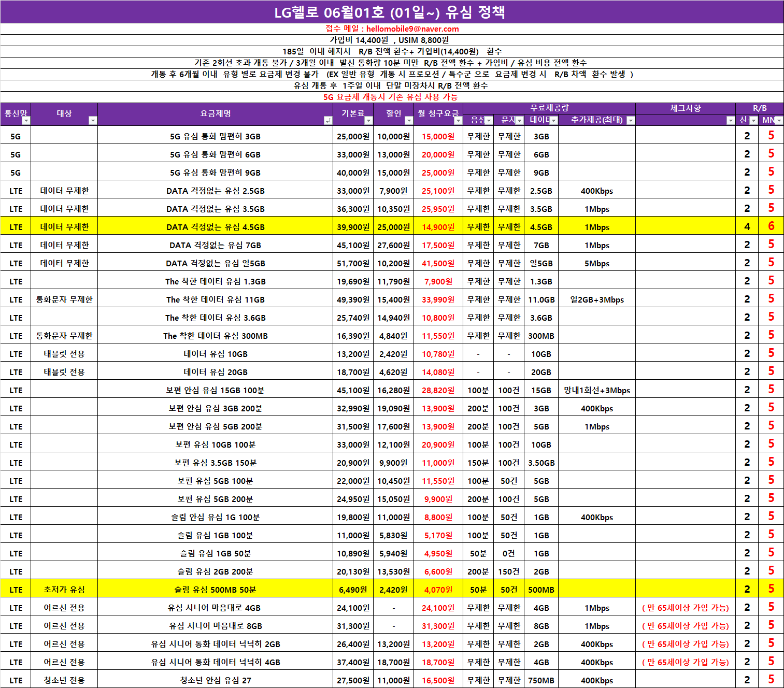The image size is (784, 688).
Task: Click plan name 슬림 안심 유심 1G 100분
Action: pos(215,518)
